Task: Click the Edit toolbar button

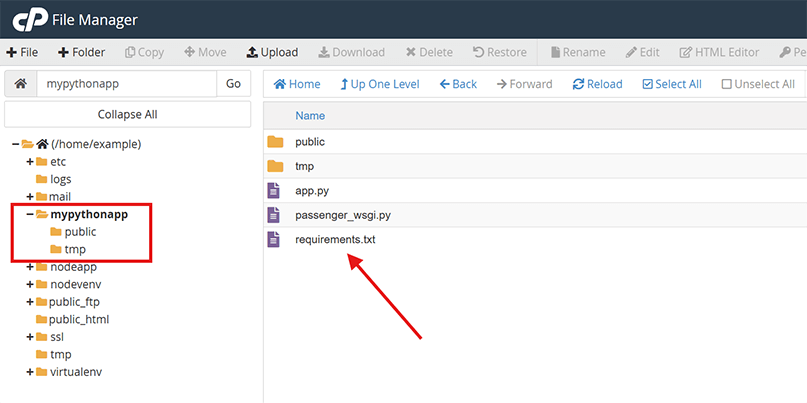Action: click(x=642, y=52)
